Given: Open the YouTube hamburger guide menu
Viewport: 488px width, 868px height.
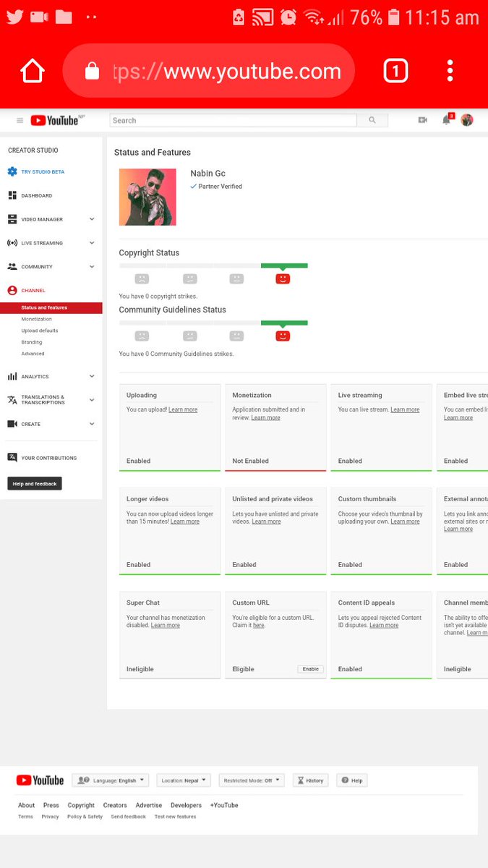Looking at the screenshot, I should [x=20, y=121].
